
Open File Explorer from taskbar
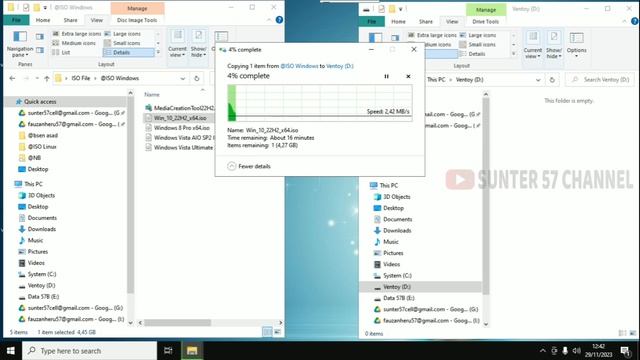(192, 351)
